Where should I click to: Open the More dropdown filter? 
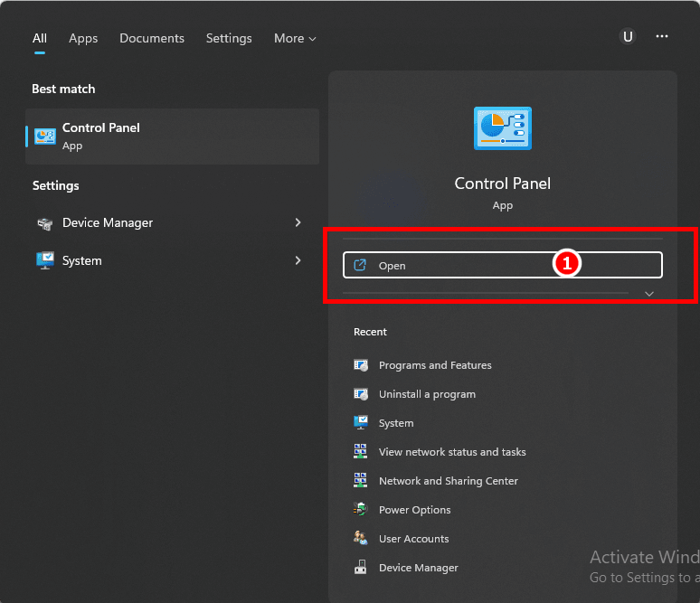pyautogui.click(x=295, y=38)
